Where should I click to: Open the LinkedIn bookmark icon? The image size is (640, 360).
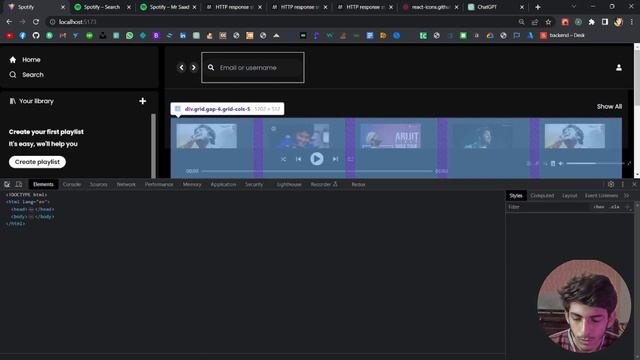183,36
